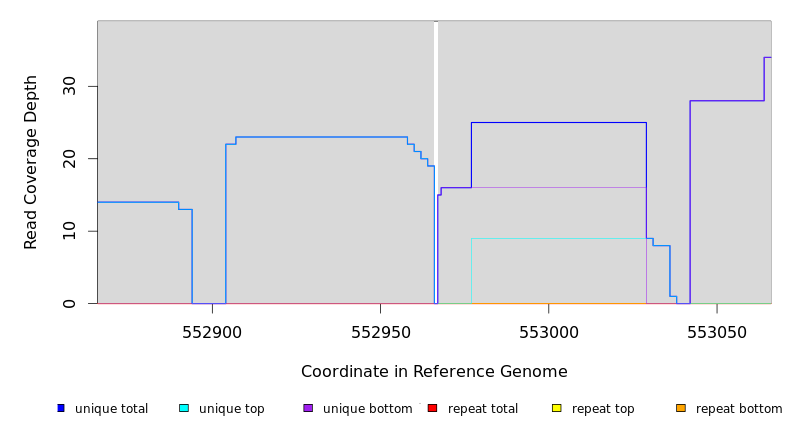This screenshot has width=792, height=432.
Task: Click the 552900 x-axis tick label
Action: point(212,332)
